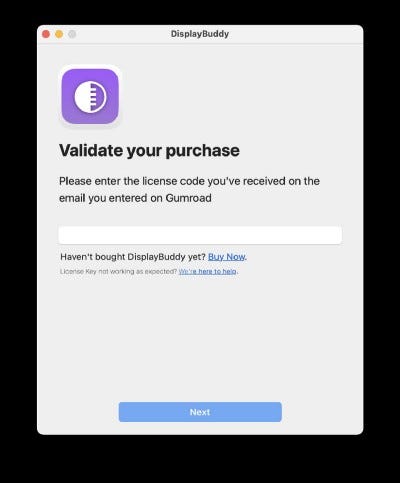
Task: Click the DisplayBuddy title bar text
Action: (x=200, y=34)
